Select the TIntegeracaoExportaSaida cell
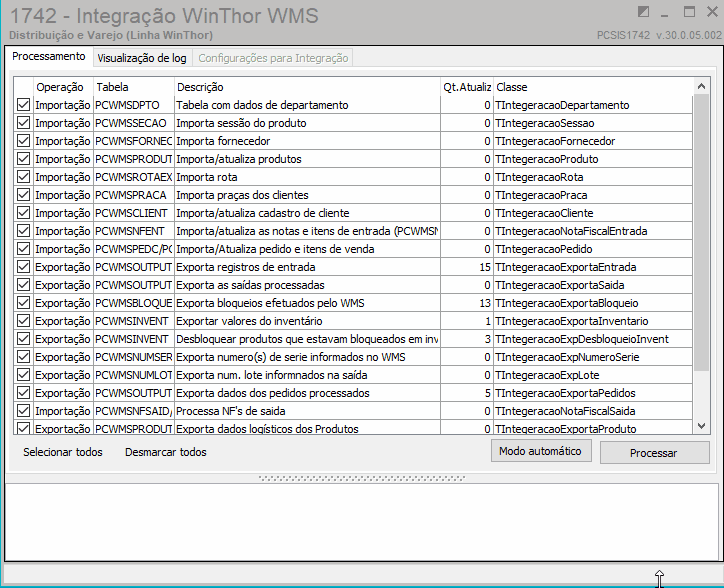Image resolution: width=724 pixels, height=588 pixels. click(593, 285)
